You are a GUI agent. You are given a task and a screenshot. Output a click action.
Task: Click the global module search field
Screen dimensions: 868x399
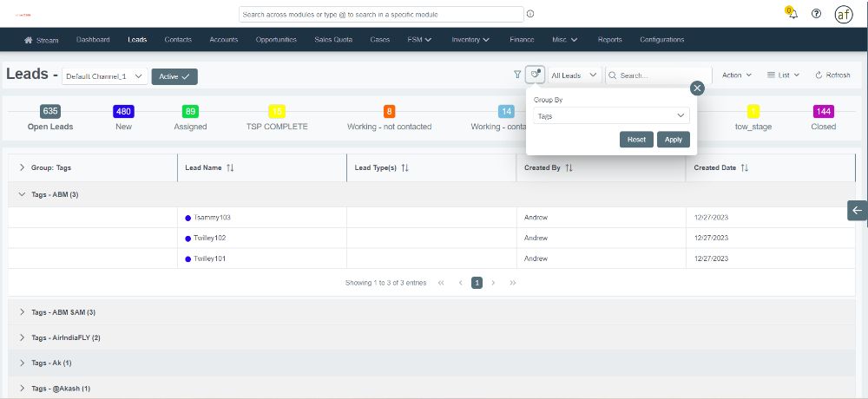380,14
